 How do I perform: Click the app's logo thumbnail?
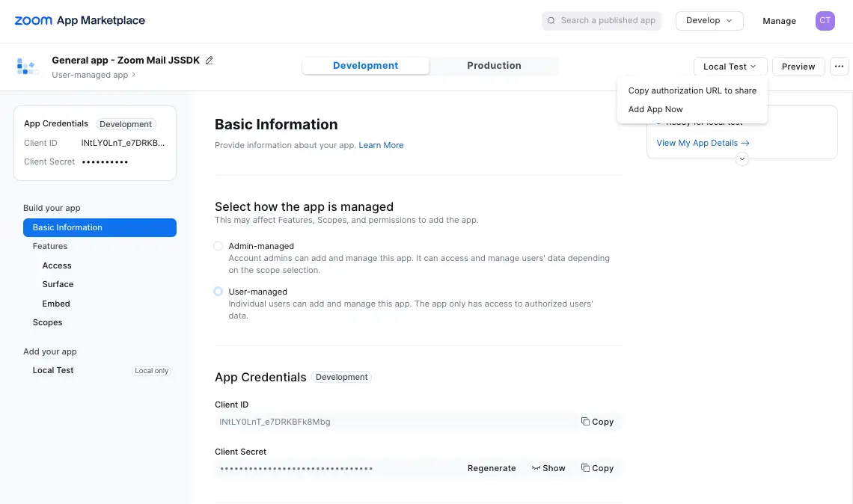27,67
